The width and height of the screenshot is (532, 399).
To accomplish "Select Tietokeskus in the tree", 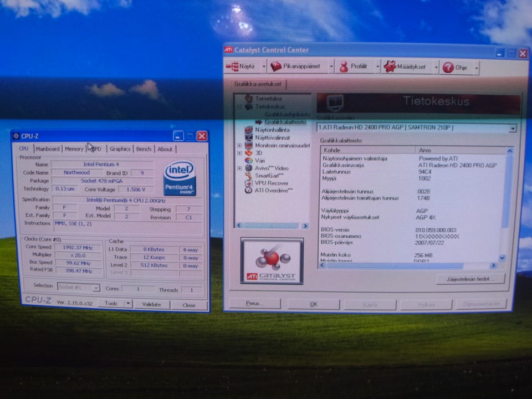I will (x=270, y=106).
